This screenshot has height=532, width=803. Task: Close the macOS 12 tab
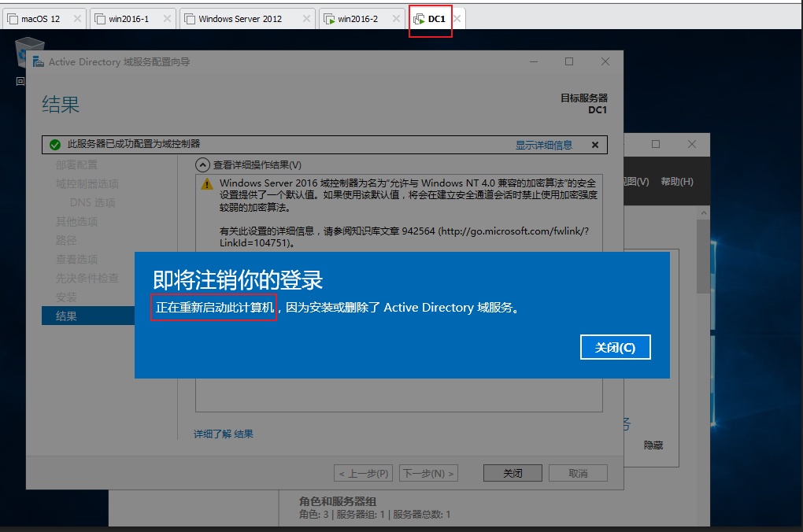tap(77, 18)
